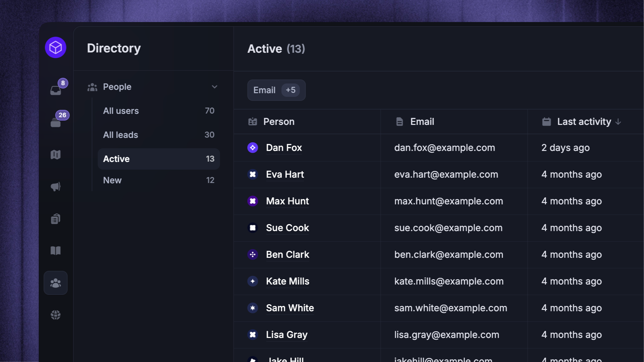Click the Email column header
644x362 pixels.
coord(454,122)
